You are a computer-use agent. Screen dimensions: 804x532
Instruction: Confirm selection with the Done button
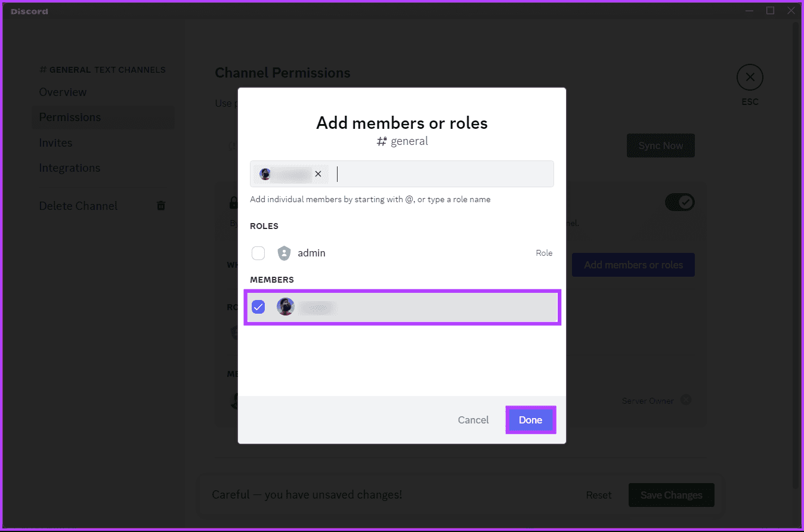[x=530, y=420]
